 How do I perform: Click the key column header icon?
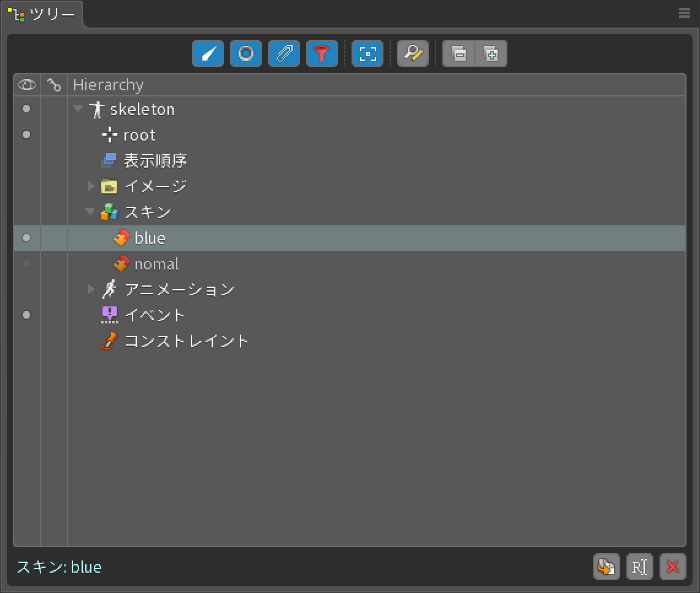click(x=54, y=85)
